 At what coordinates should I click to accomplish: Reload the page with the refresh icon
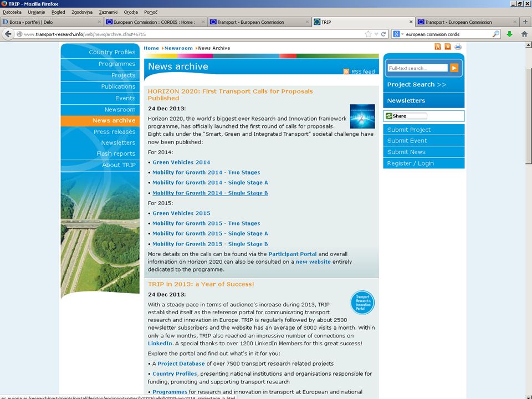[383, 34]
